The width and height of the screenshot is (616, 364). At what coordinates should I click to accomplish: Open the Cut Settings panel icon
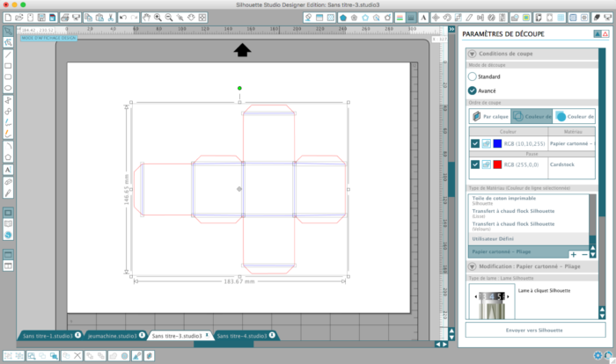coord(597,18)
